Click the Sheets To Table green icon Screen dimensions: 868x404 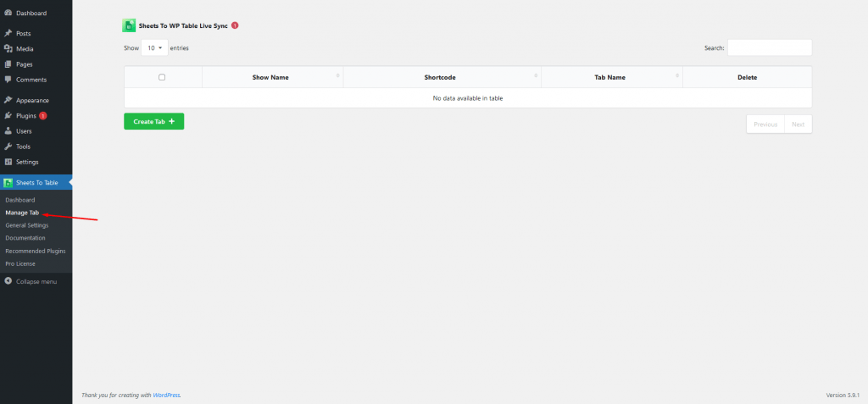pos(8,183)
